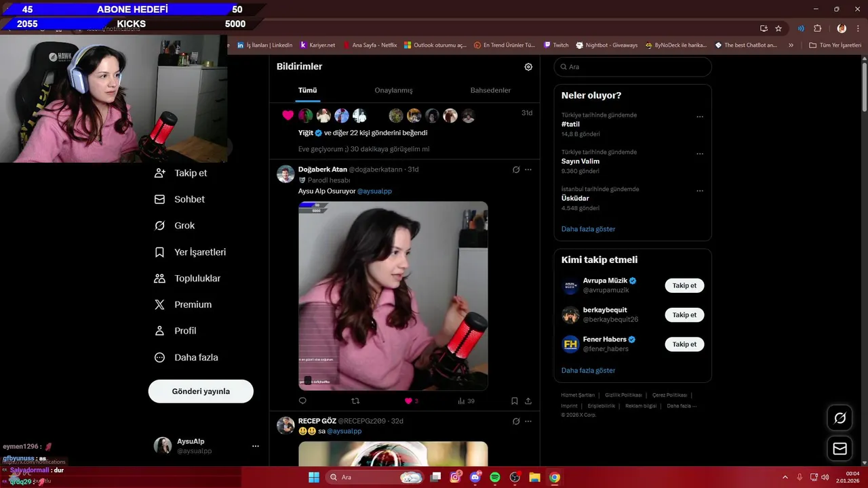868x488 pixels.
Task: Open Windows Start menu
Action: pyautogui.click(x=314, y=477)
